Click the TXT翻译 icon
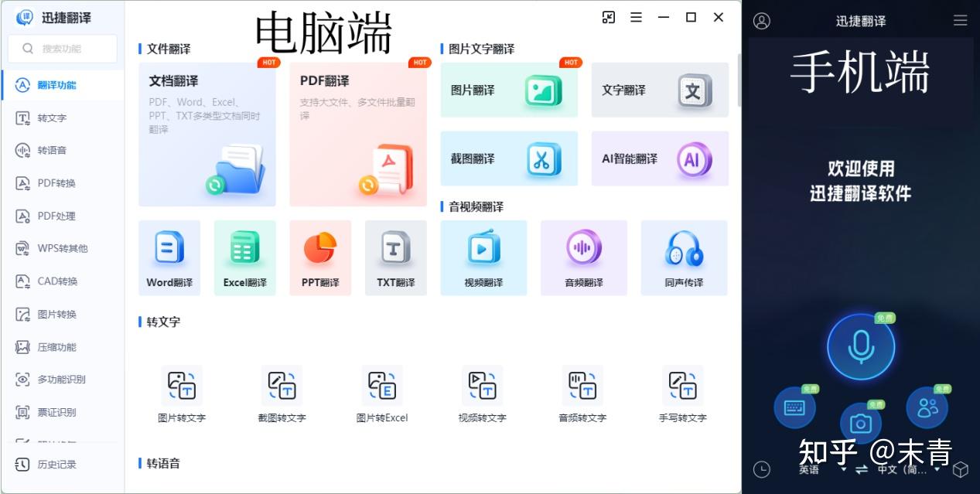Image resolution: width=980 pixels, height=494 pixels. (396, 258)
